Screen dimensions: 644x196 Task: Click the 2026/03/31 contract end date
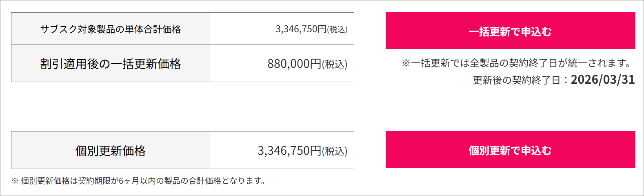(602, 79)
